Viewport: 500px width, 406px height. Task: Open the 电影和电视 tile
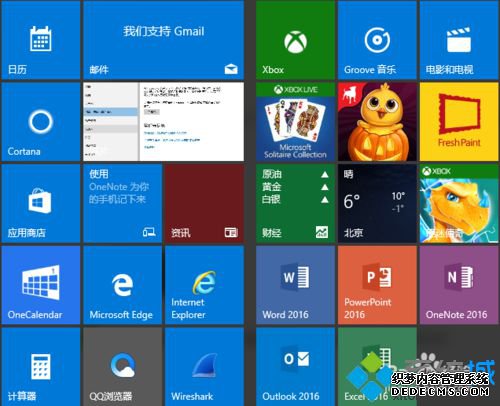459,40
